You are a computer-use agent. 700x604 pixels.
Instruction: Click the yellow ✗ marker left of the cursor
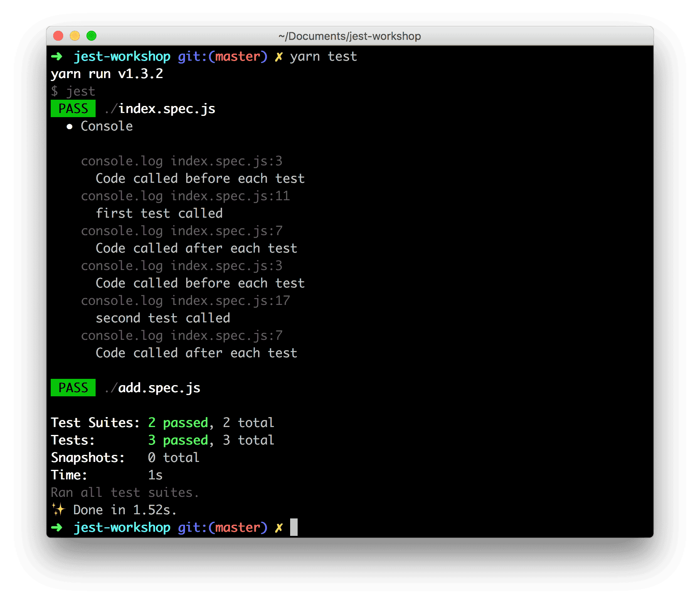tap(279, 528)
